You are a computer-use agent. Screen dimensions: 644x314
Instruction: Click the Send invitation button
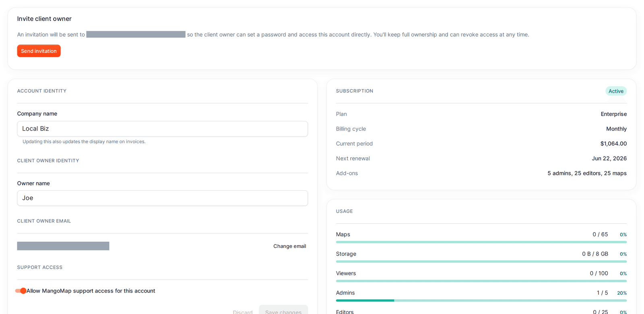[39, 51]
